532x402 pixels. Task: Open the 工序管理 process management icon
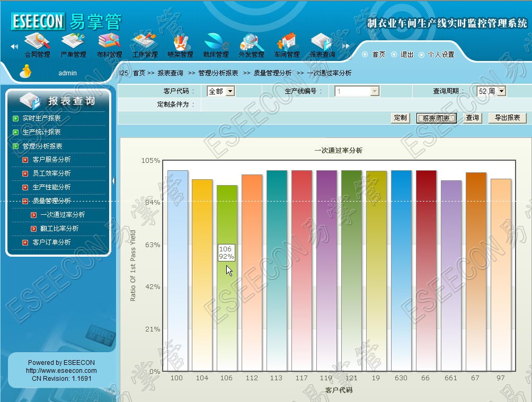(144, 42)
